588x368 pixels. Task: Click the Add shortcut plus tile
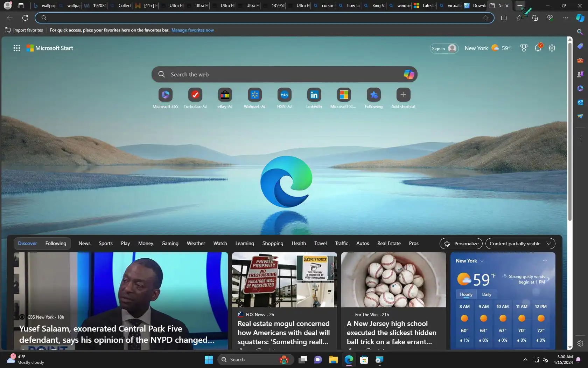(403, 98)
